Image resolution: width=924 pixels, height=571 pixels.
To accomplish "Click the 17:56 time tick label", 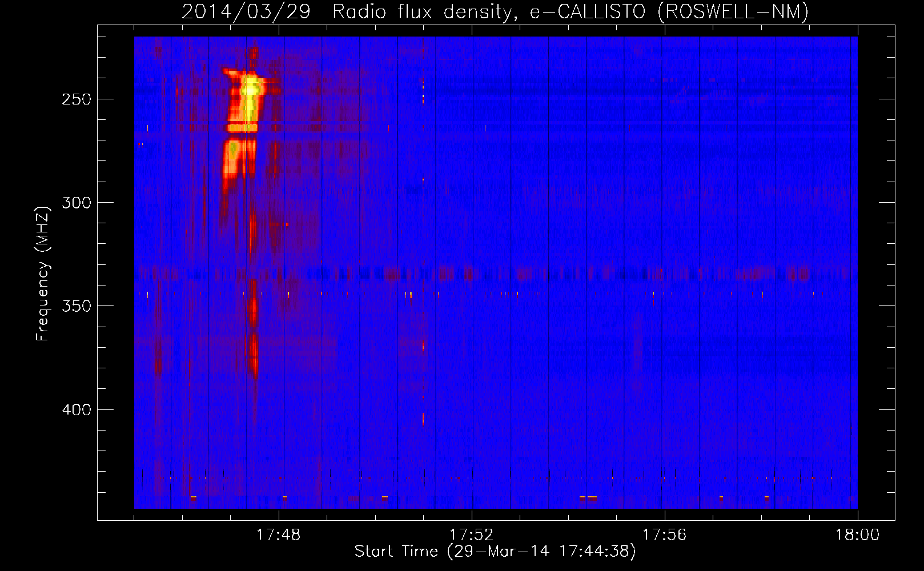I will [664, 535].
